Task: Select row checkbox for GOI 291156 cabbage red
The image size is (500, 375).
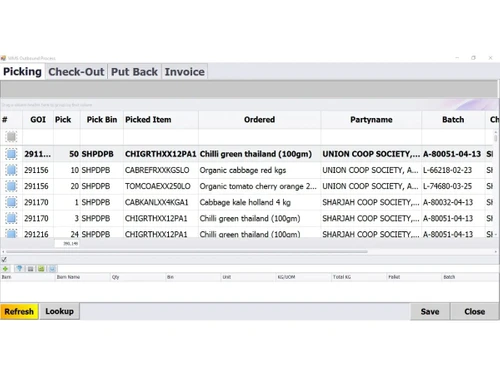Action: (x=11, y=170)
